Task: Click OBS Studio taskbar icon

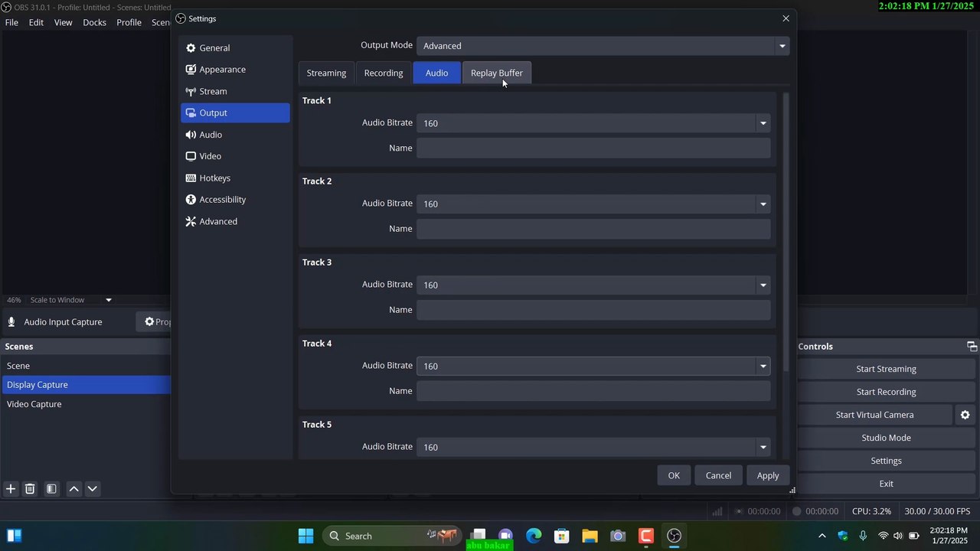Action: [674, 536]
